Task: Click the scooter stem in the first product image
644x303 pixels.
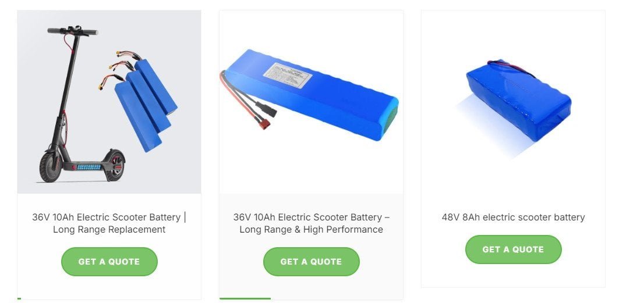Action: (x=69, y=82)
